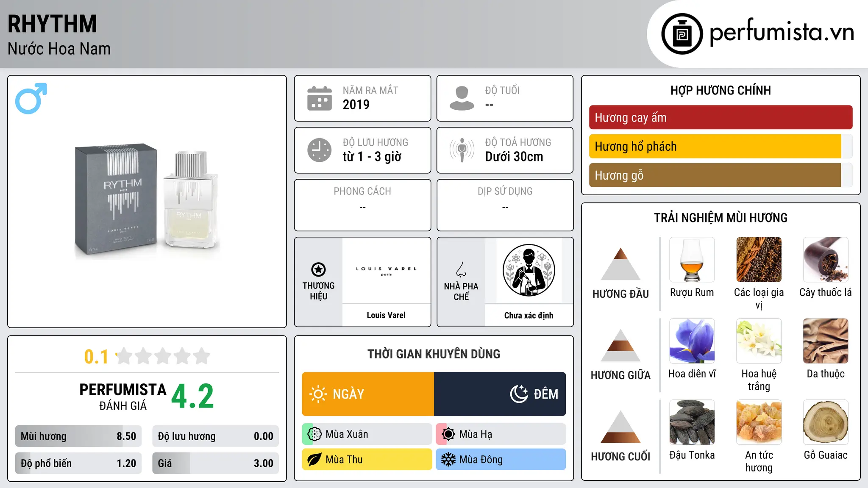Click the Hoa huệ trắng note image
Image resolution: width=868 pixels, height=488 pixels.
(x=759, y=341)
